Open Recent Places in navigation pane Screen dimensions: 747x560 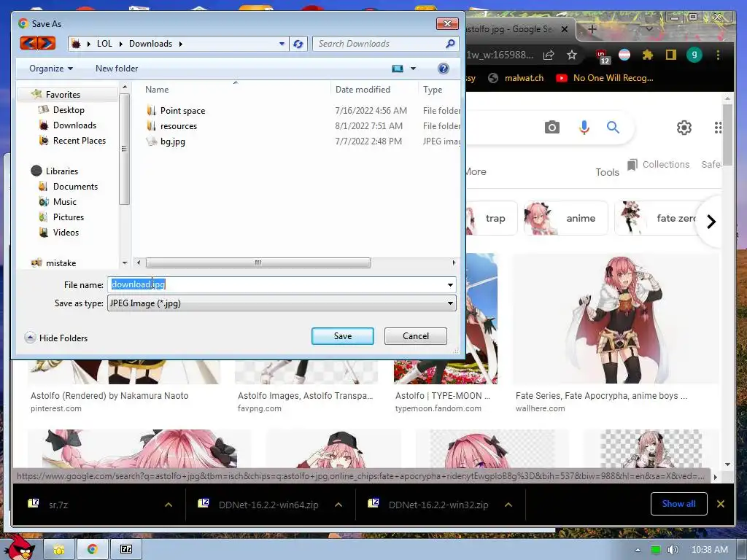point(79,141)
